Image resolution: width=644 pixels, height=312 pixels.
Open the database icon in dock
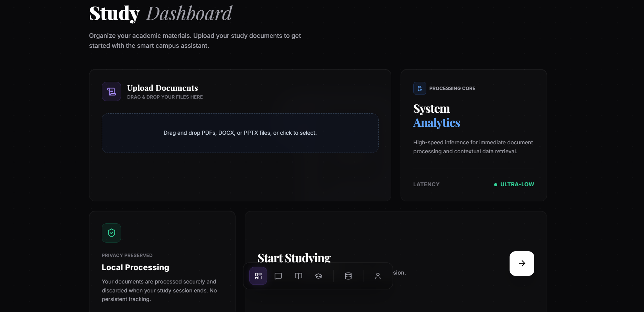point(348,276)
